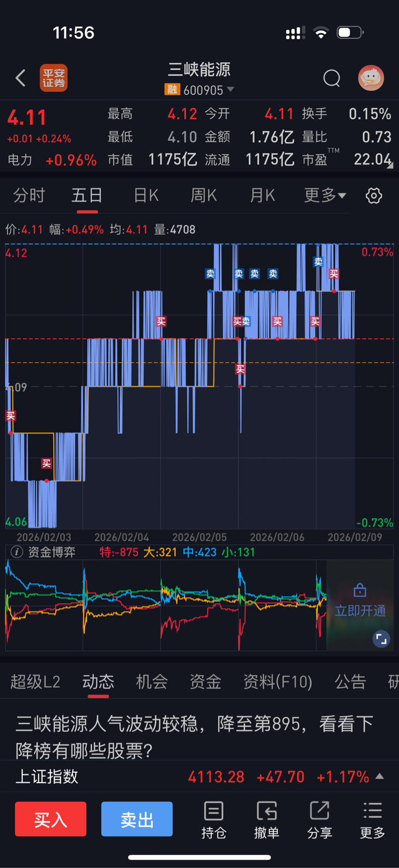
Task: Open 持仓 holdings icon
Action: click(214, 820)
